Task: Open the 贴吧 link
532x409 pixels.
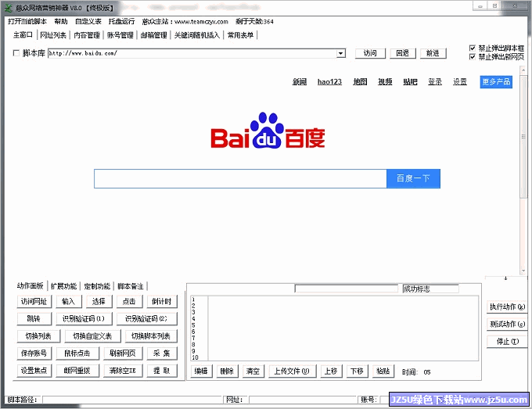Action: (x=410, y=81)
